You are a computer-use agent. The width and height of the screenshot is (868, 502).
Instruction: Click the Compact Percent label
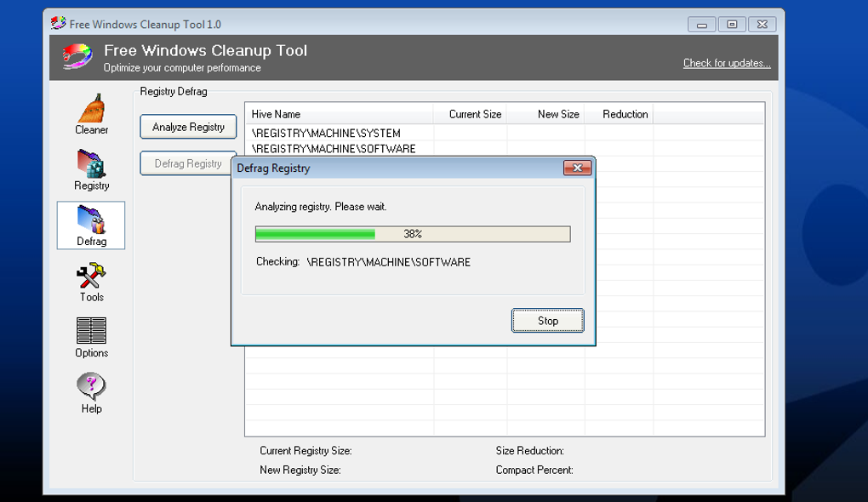tap(534, 470)
